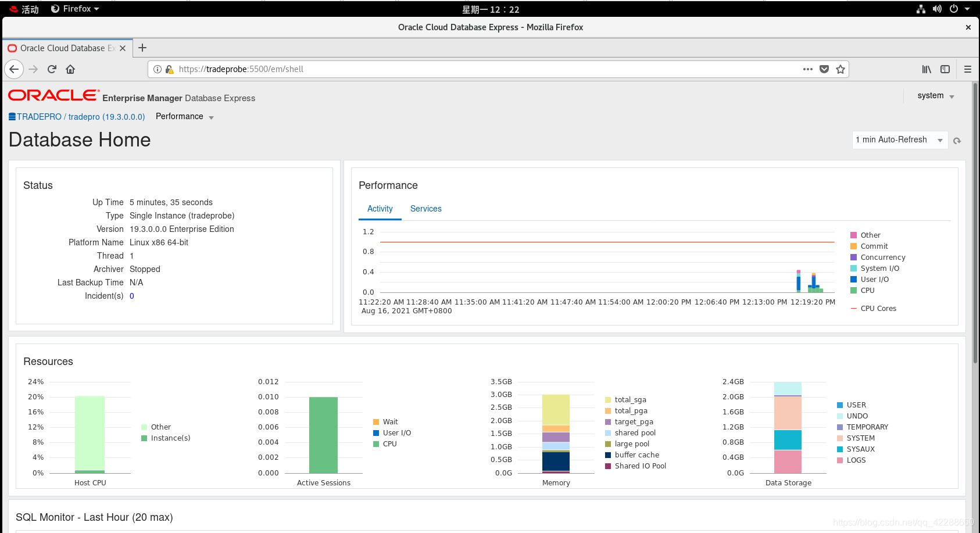Open the system user dropdown
The image size is (980, 533).
tap(936, 96)
